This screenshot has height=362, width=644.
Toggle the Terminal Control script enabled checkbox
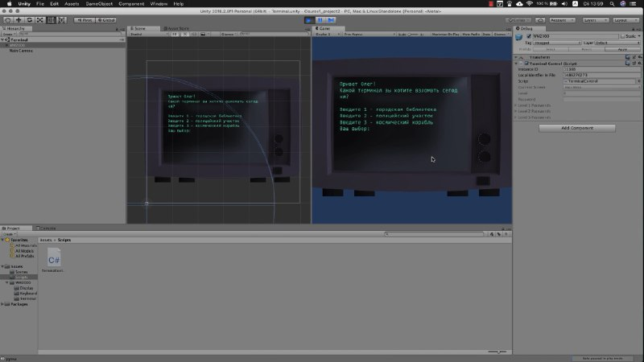[526, 64]
